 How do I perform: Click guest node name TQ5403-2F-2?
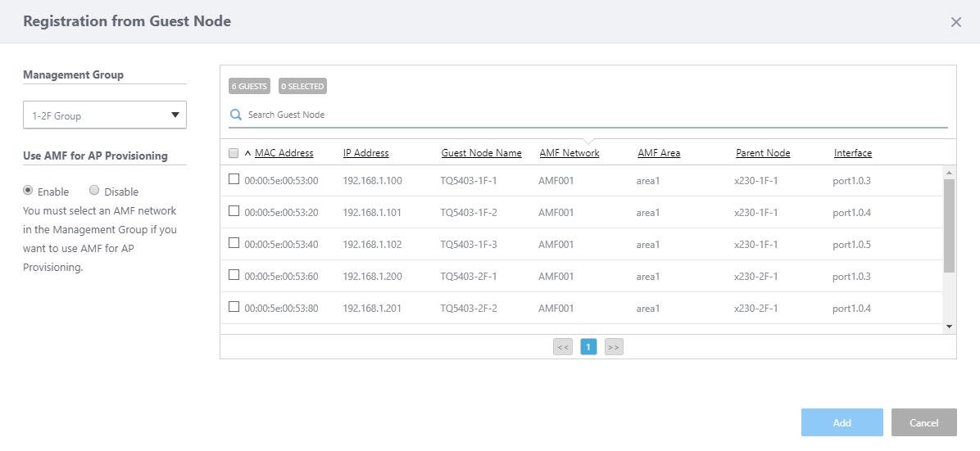(x=469, y=309)
